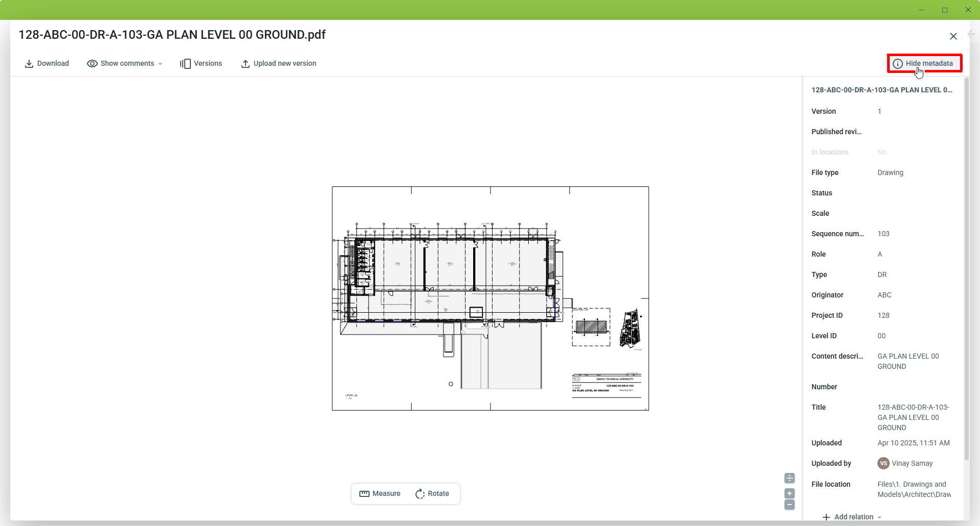
Task: Click the file location path link
Action: point(914,489)
